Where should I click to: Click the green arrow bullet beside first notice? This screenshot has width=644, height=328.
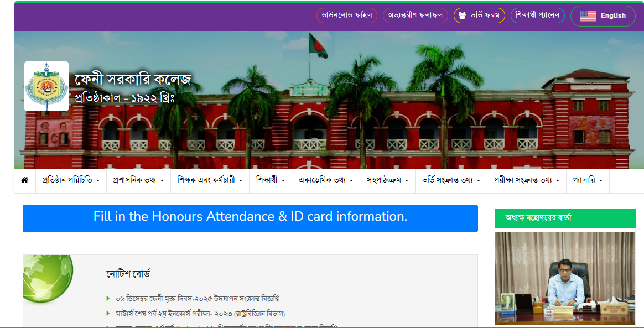[x=108, y=298]
